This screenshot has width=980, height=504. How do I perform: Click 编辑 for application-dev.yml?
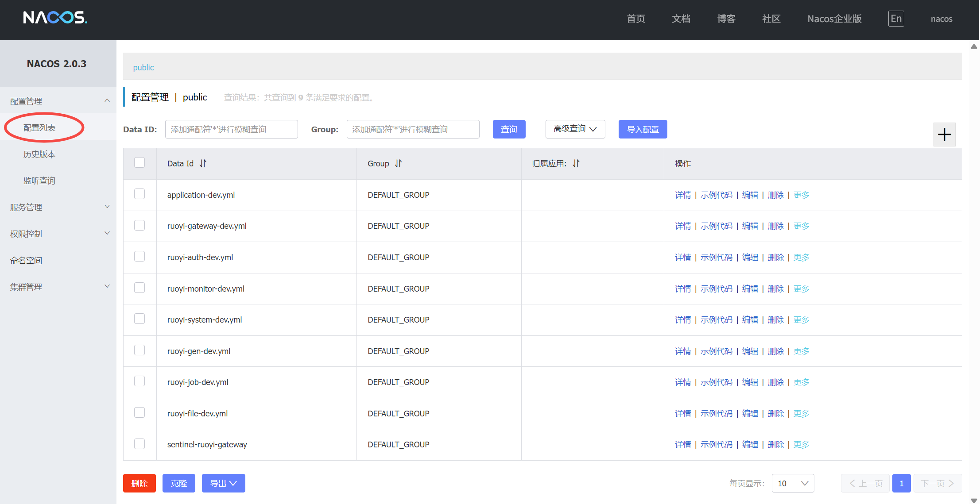click(x=750, y=195)
